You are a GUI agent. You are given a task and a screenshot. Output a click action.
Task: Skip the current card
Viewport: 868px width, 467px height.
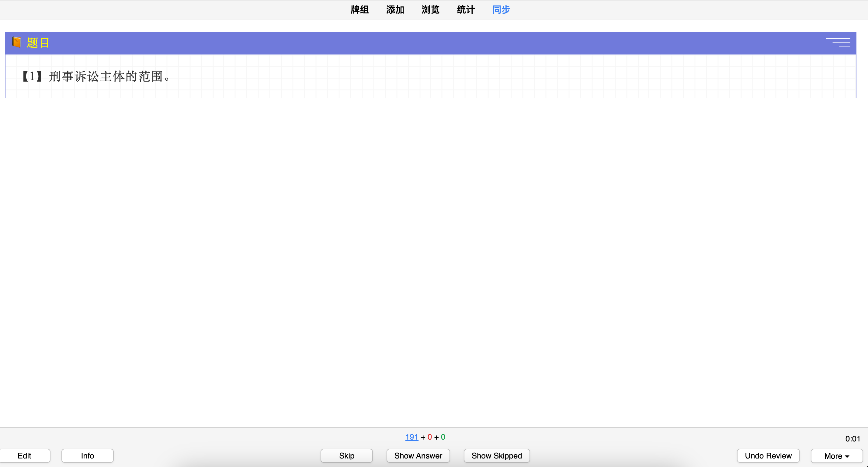point(346,455)
